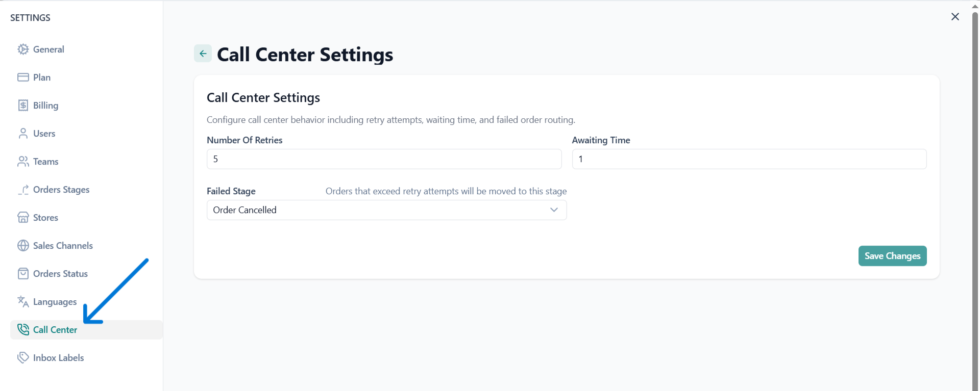Image resolution: width=980 pixels, height=391 pixels.
Task: Open Teams settings menu
Action: [45, 162]
